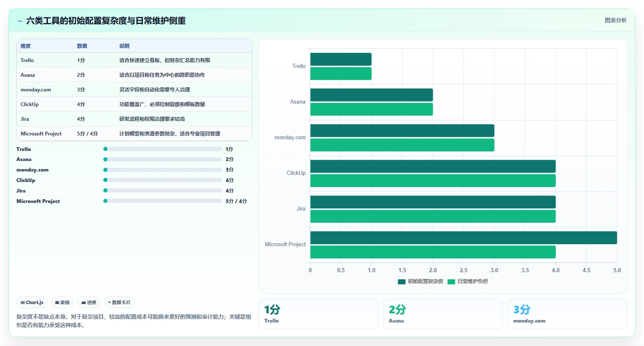
Task: Click Trello's light green chart bar
Action: [x=341, y=73]
